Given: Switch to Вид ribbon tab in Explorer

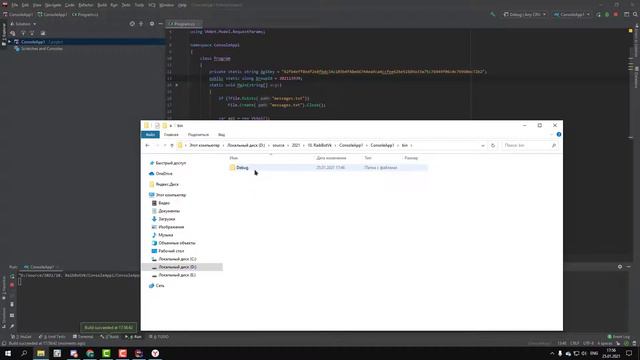Looking at the screenshot, I should click(x=222, y=135).
